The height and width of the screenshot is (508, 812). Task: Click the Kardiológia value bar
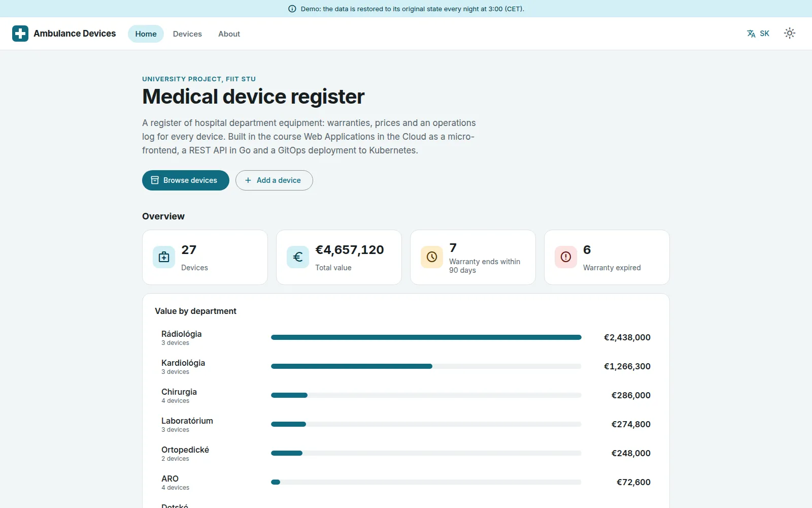tap(426, 366)
